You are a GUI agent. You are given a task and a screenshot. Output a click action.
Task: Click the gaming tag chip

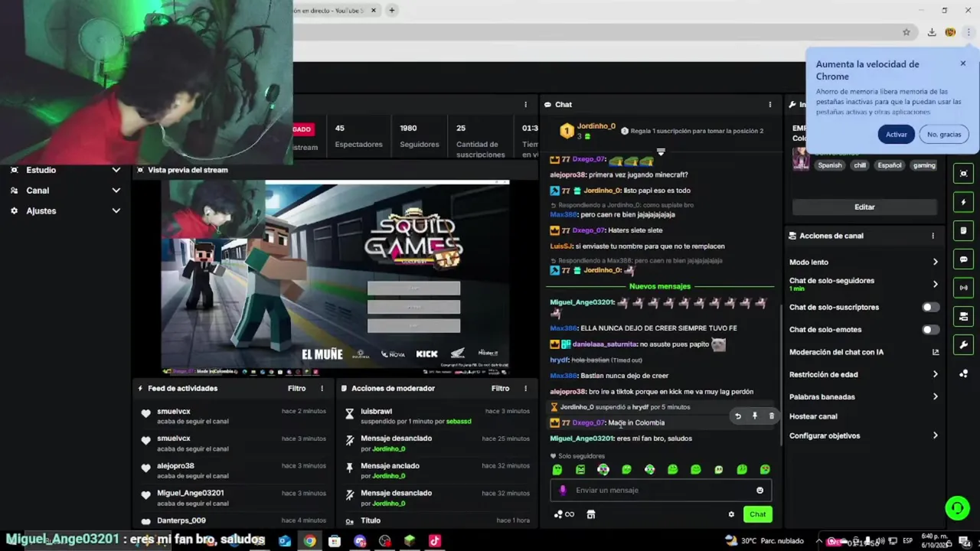(x=924, y=165)
